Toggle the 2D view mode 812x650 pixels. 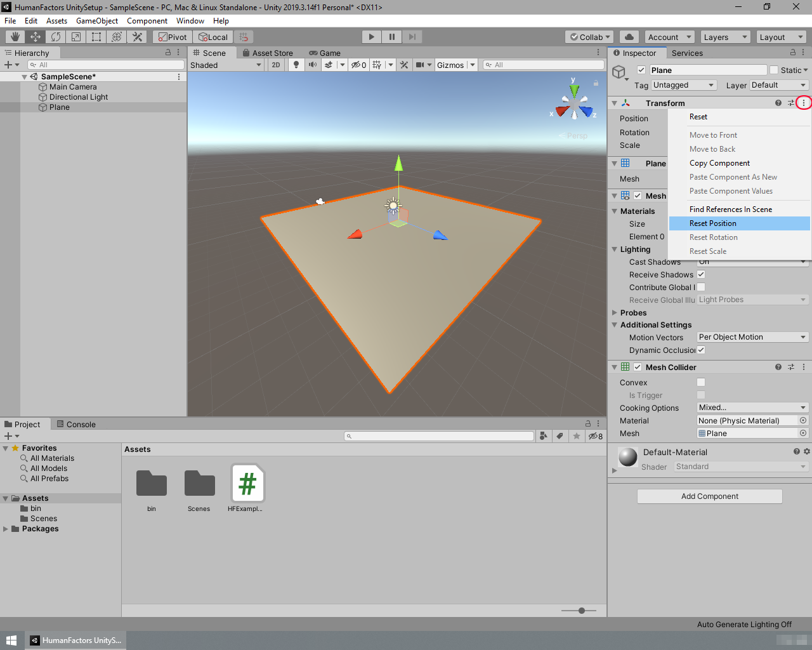point(276,65)
